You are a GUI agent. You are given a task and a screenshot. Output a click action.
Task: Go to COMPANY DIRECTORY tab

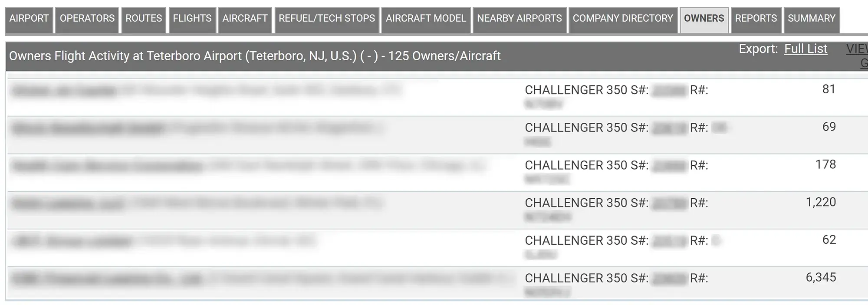623,19
